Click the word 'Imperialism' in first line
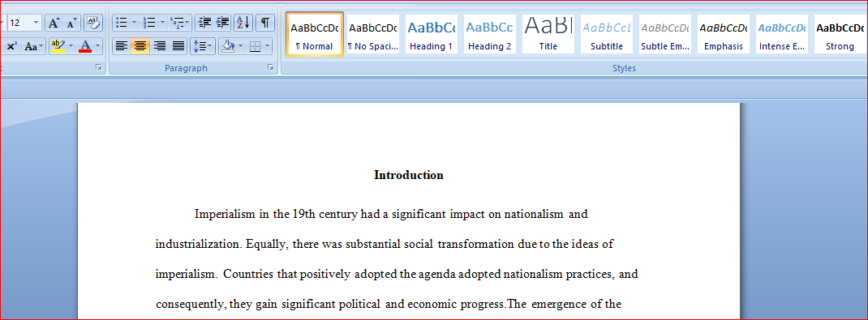The image size is (868, 320). [x=225, y=215]
